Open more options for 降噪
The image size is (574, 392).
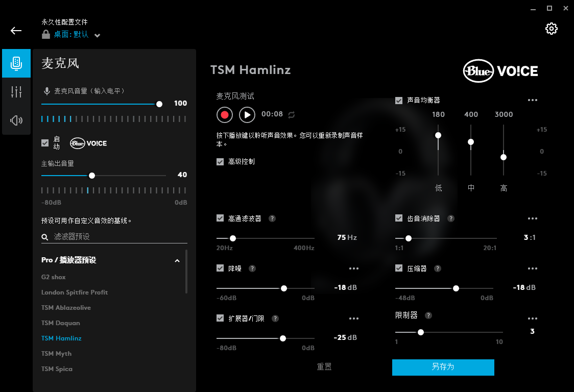tap(354, 268)
